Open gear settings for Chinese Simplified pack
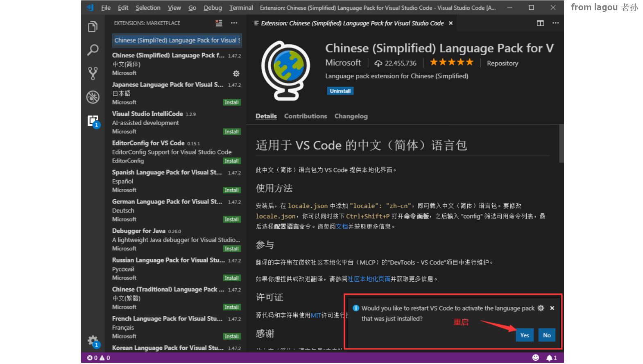 point(236,74)
